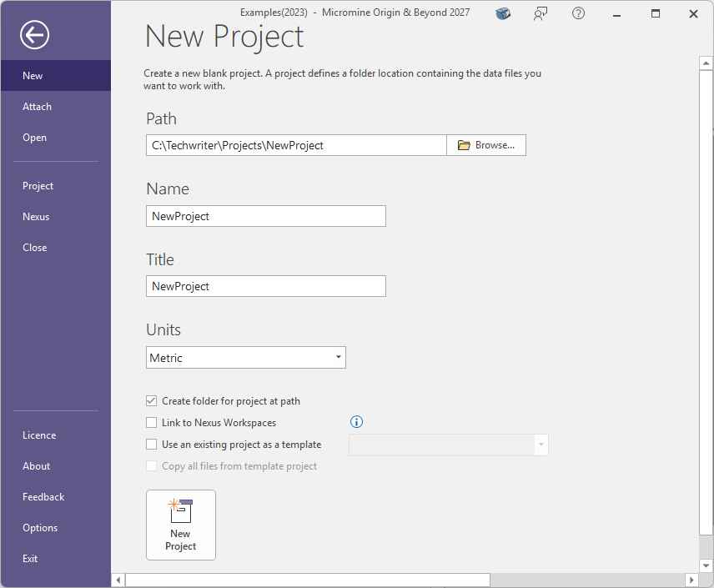Image resolution: width=714 pixels, height=588 pixels.
Task: Enable Link to Nexus Workspaces checkbox
Action: (151, 423)
